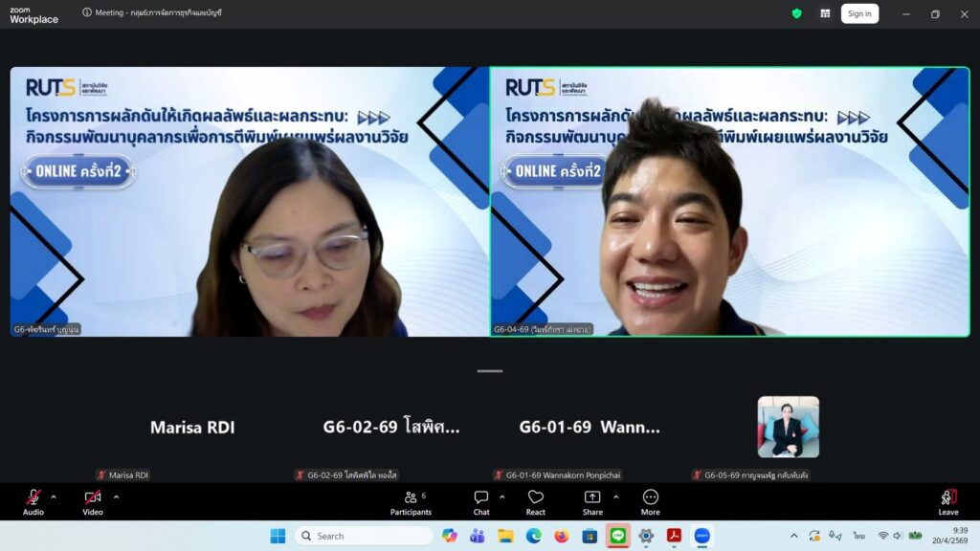Open the meeting info icon beside the title
The image size is (980, 551).
87,13
